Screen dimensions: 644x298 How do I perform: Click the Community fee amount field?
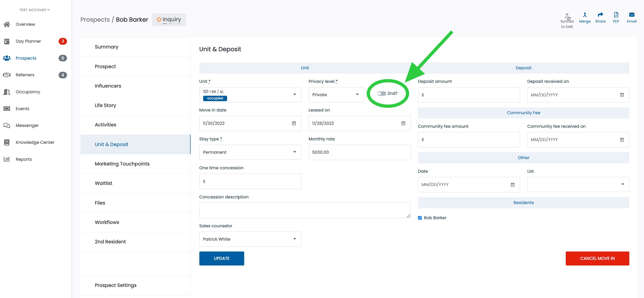(x=469, y=140)
